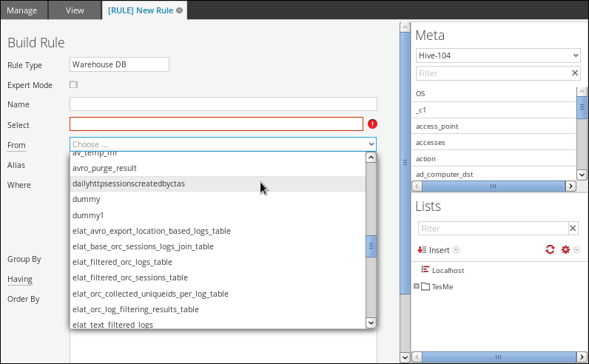Click the TesMe folder icon
Screen dimensions: 589x364
425,286
